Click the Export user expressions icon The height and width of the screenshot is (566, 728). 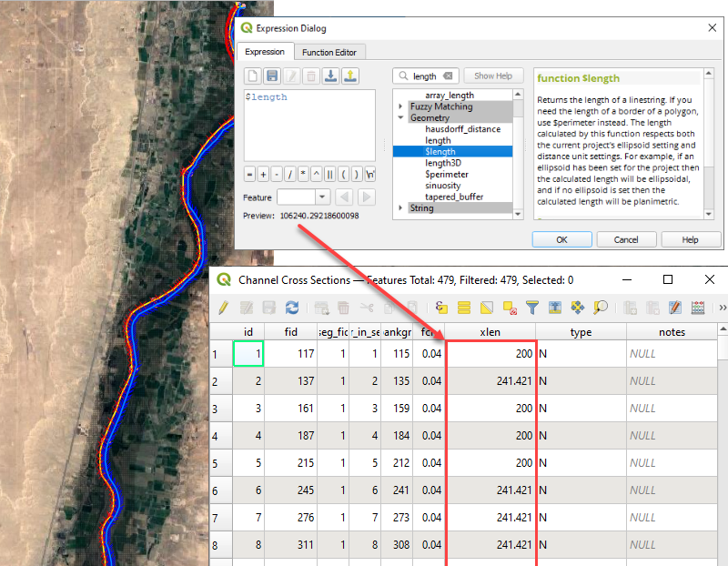[x=351, y=76]
